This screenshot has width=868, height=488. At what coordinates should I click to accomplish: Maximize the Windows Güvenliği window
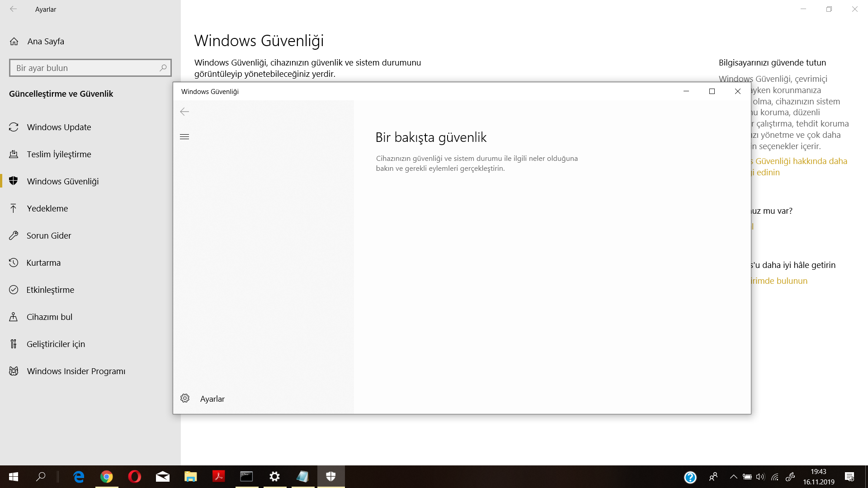(x=712, y=91)
